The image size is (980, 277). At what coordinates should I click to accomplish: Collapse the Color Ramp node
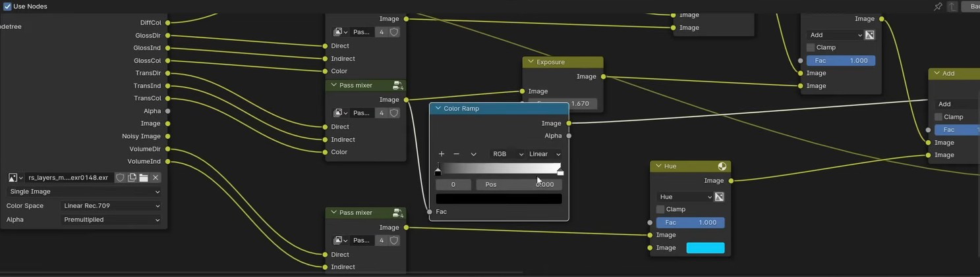438,109
